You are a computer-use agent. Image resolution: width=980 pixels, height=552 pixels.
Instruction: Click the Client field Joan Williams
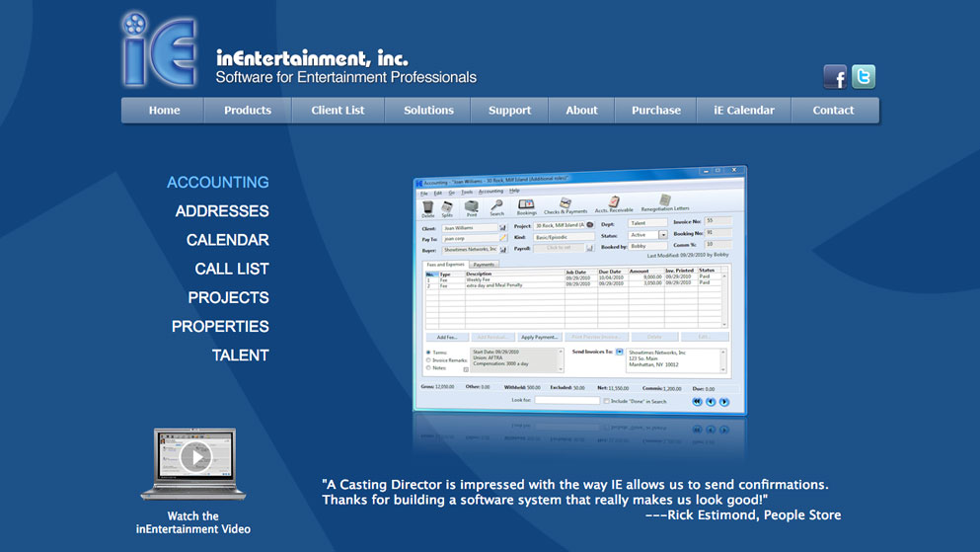[470, 228]
